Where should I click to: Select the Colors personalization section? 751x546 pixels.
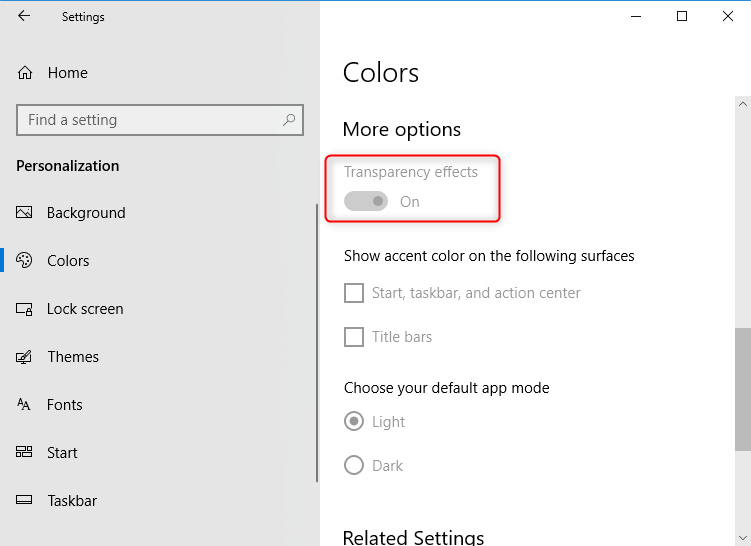click(68, 261)
